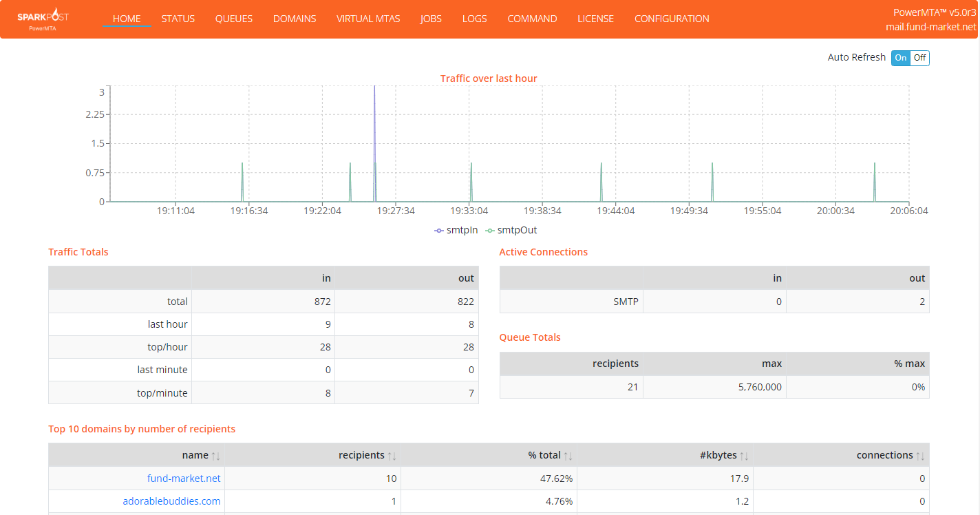Go to the STATUS page
The width and height of the screenshot is (980, 515).
[x=178, y=19]
